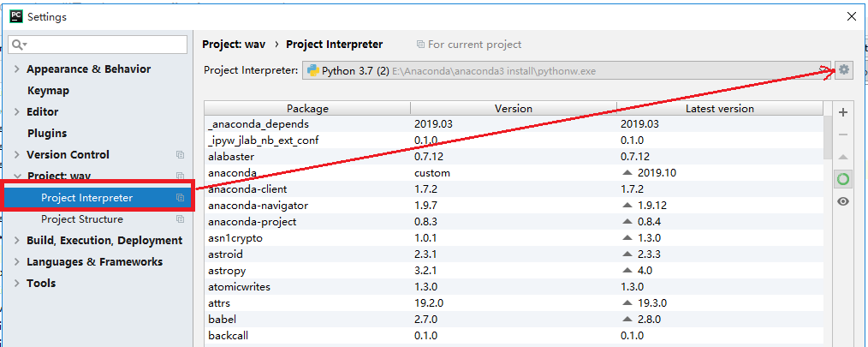
Task: Click the green Conda environments icon
Action: point(843,179)
